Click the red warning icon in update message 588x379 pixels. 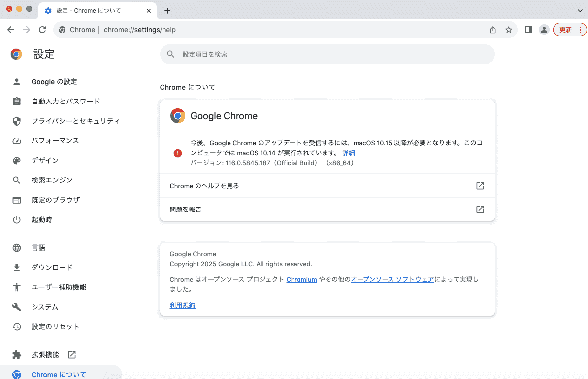178,153
